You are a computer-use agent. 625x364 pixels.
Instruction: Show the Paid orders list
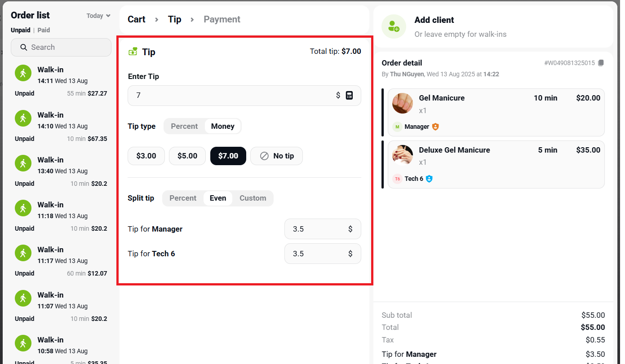point(44,30)
